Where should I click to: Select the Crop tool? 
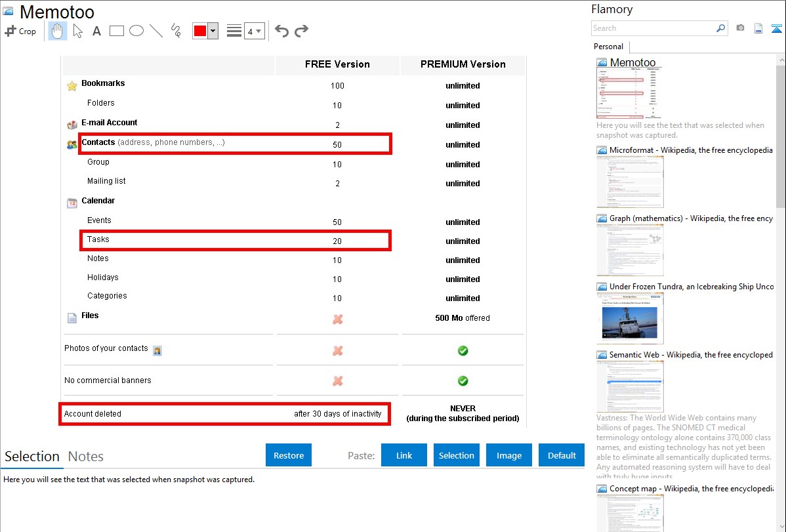[x=20, y=31]
